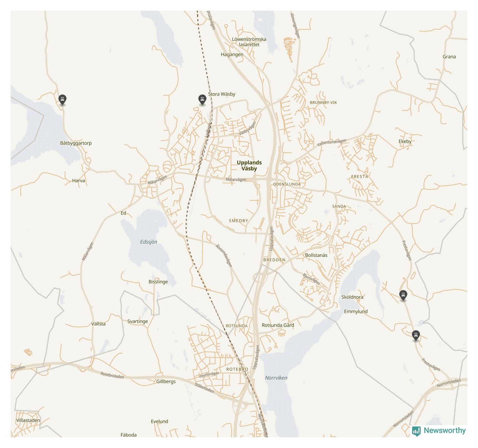
Task: Click the Rotsunda Gård place label
Action: coord(278,325)
